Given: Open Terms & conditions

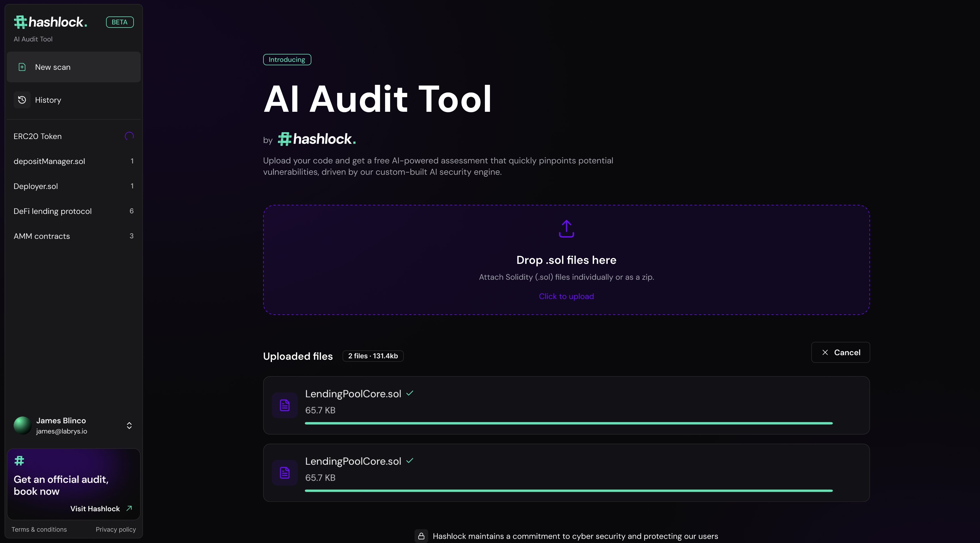Looking at the screenshot, I should coord(39,529).
